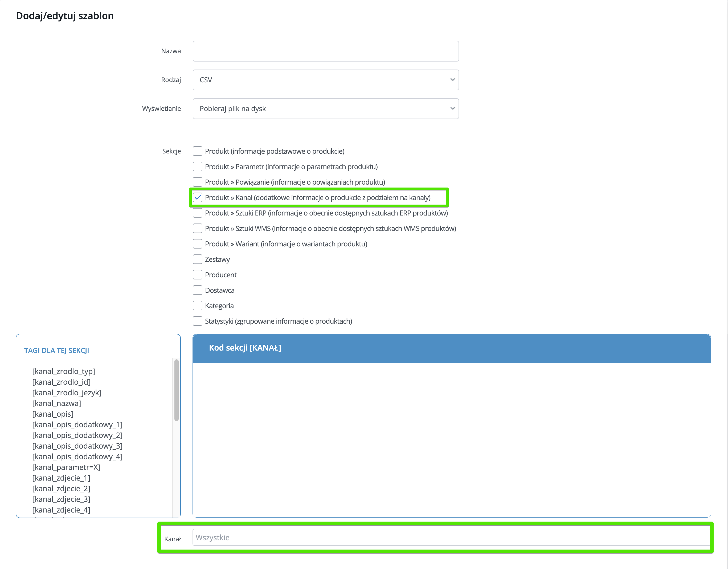
Task: Enable the Statystyki section checkbox
Action: pos(197,321)
